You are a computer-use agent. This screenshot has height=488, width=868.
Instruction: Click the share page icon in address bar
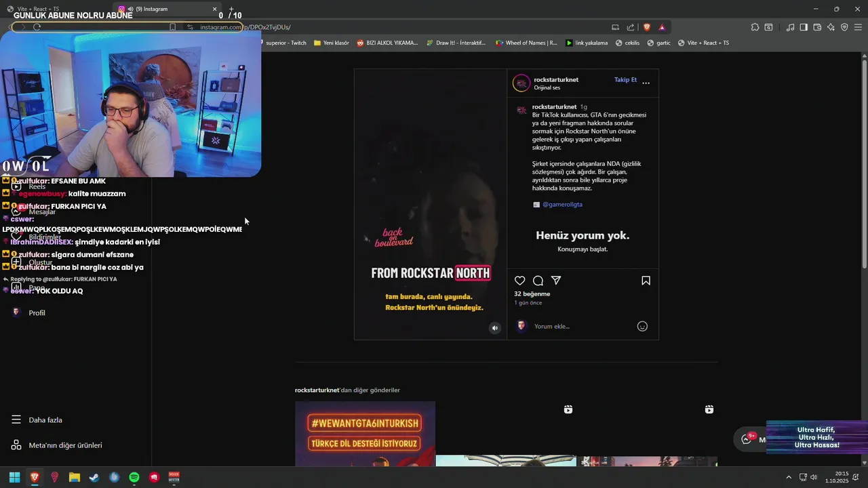click(631, 27)
